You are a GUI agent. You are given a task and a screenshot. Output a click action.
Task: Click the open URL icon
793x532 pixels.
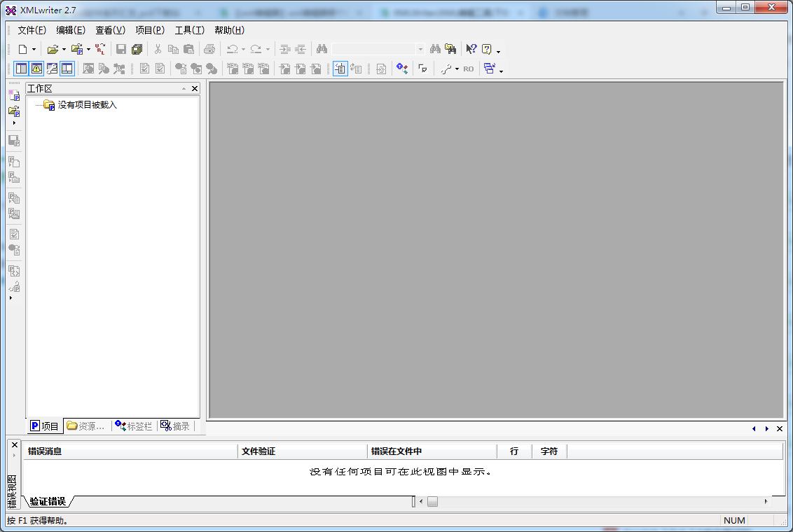(100, 49)
